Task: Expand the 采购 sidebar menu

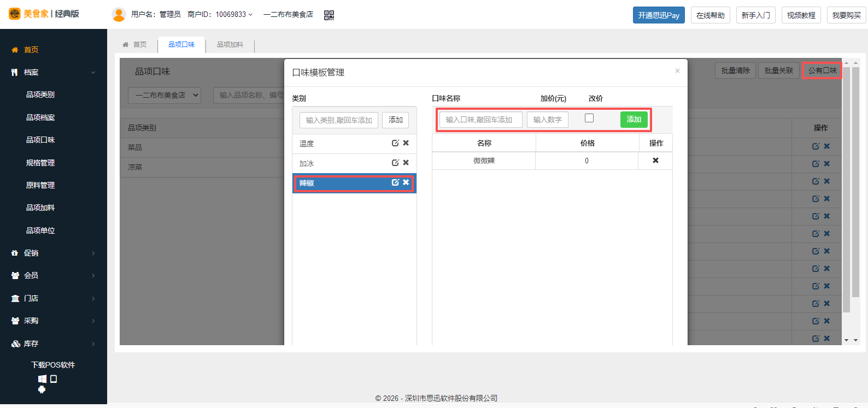Action: (x=54, y=321)
